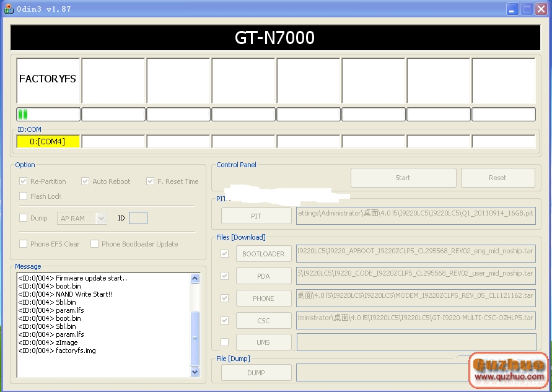
Task: Click the yellow 0:[COM4] port box
Action: [48, 141]
